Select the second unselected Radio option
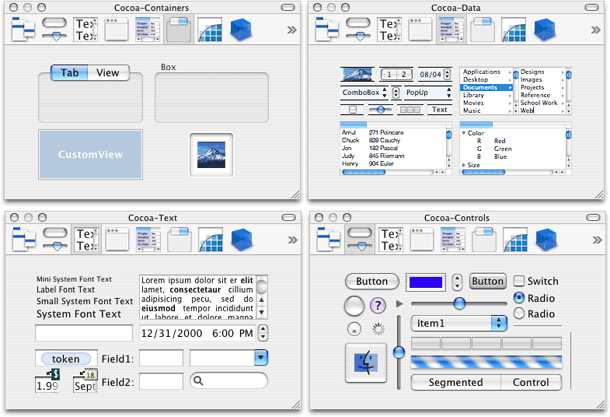This screenshot has height=417, width=610. click(x=519, y=314)
